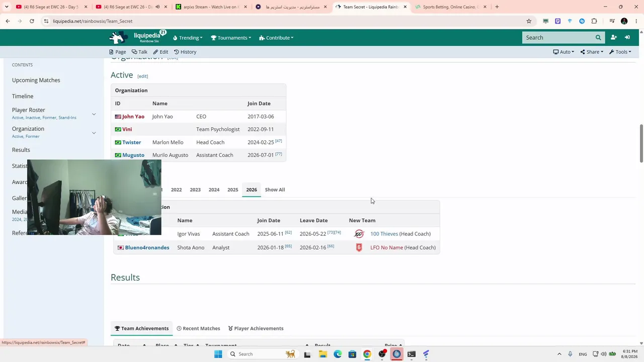Reload the page with the refresh icon

[x=32, y=21]
